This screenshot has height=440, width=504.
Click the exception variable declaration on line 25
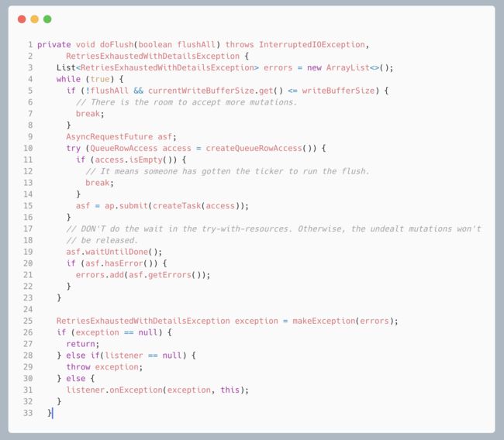click(x=256, y=321)
